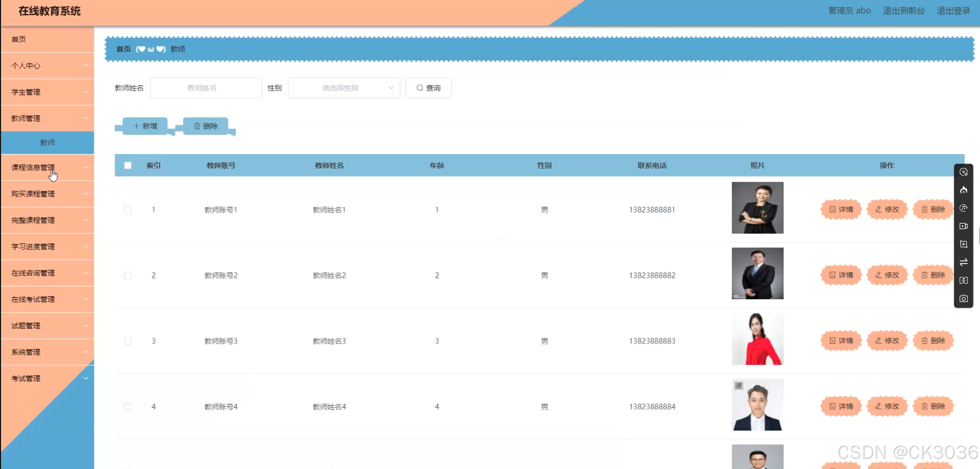
Task: Click the flame disc burn icon
Action: [x=963, y=190]
